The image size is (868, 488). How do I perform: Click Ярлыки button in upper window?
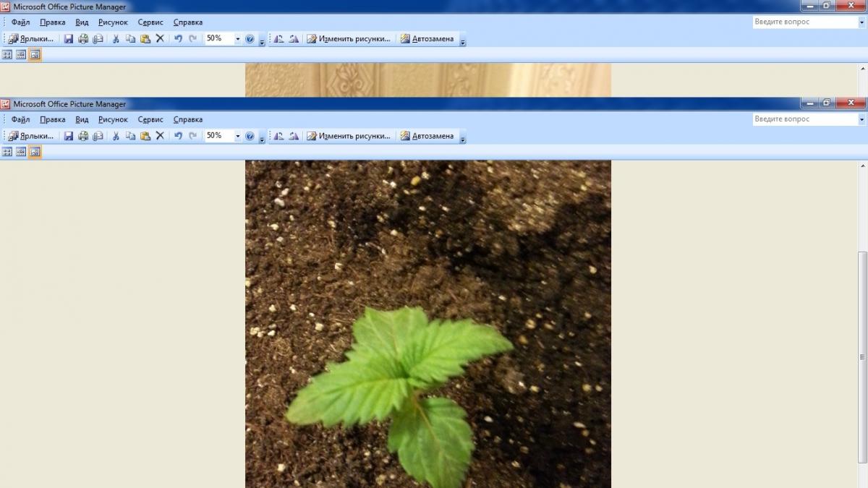click(x=31, y=39)
